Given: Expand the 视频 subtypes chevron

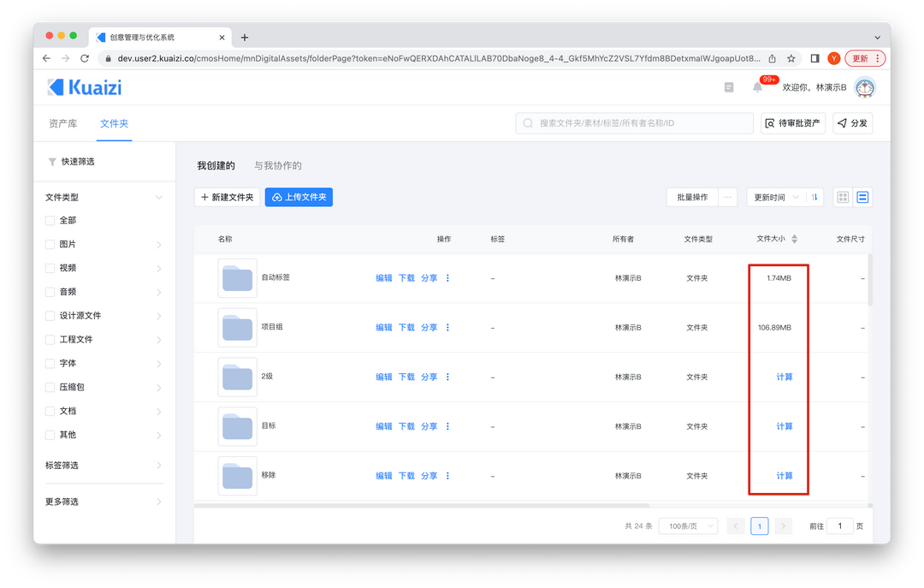Looking at the screenshot, I should 159,269.
